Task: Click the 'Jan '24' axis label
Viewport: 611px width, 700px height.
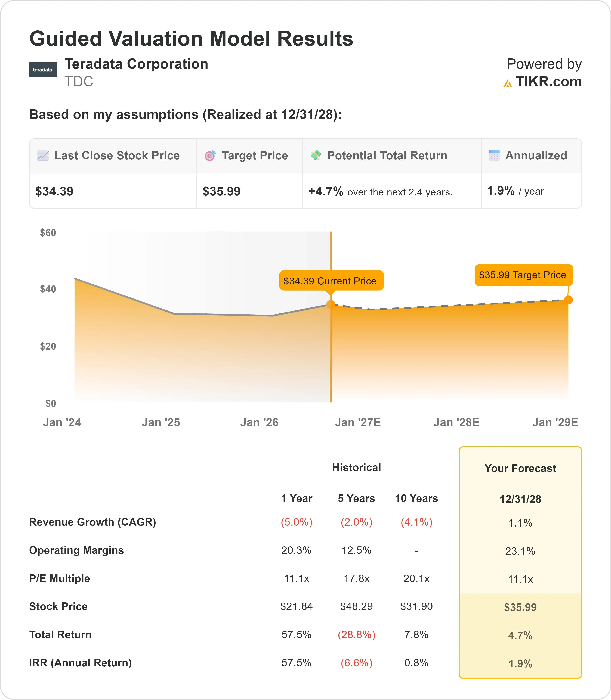Action: [62, 423]
